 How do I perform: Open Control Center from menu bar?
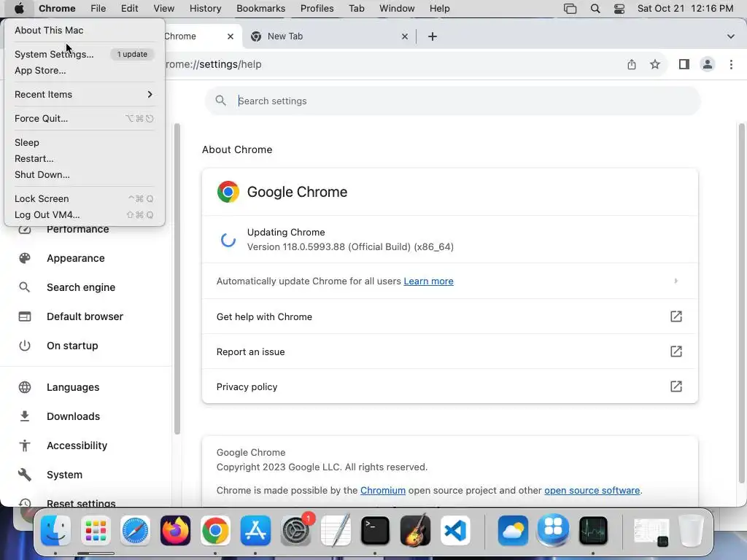[x=619, y=8]
